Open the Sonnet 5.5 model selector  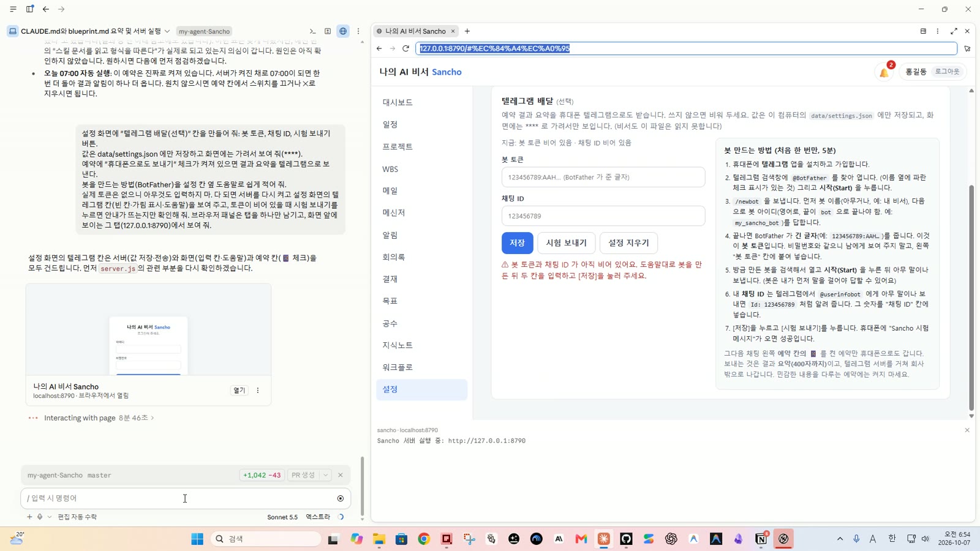click(282, 517)
